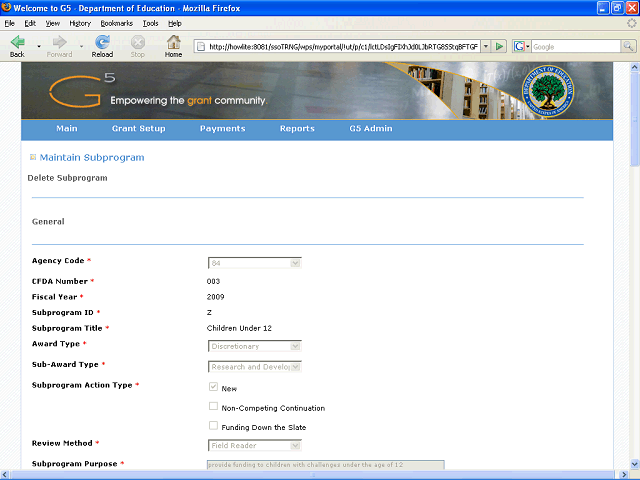Screen dimensions: 640x480
Task: Open the Main navigation tab
Action: point(67,129)
